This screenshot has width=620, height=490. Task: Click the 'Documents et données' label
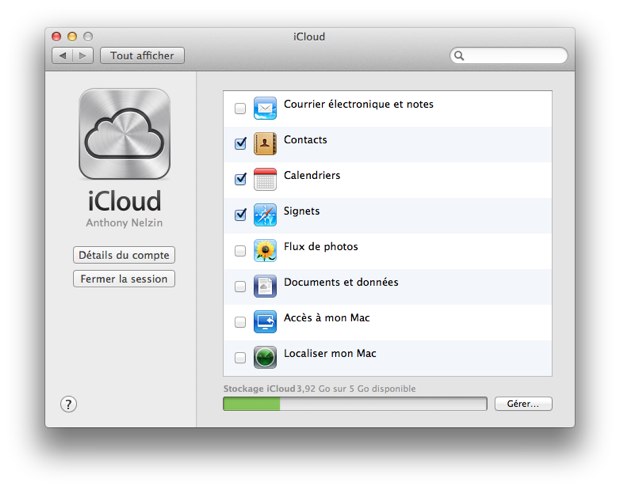coord(341,282)
